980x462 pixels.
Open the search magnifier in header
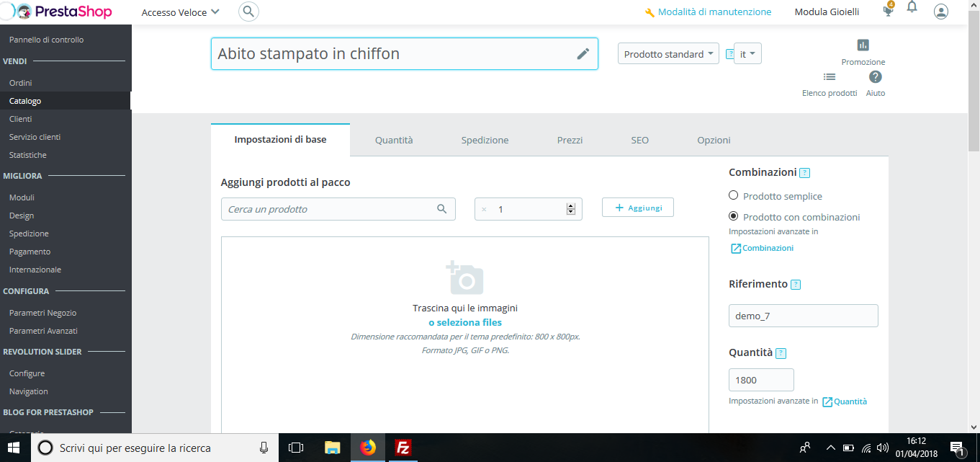pos(248,12)
